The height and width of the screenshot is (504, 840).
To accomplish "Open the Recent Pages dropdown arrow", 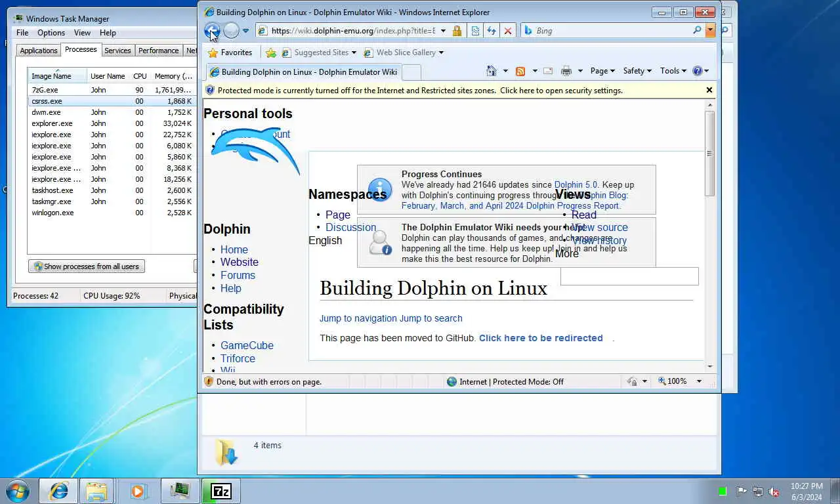I will [x=245, y=31].
